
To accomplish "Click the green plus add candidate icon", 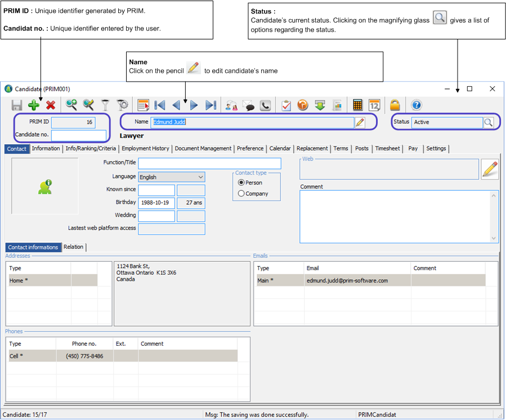I will [x=34, y=105].
